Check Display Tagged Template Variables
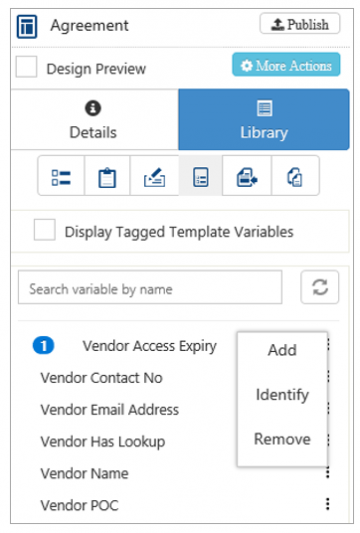Image resolution: width=360 pixels, height=533 pixels. coord(45,230)
